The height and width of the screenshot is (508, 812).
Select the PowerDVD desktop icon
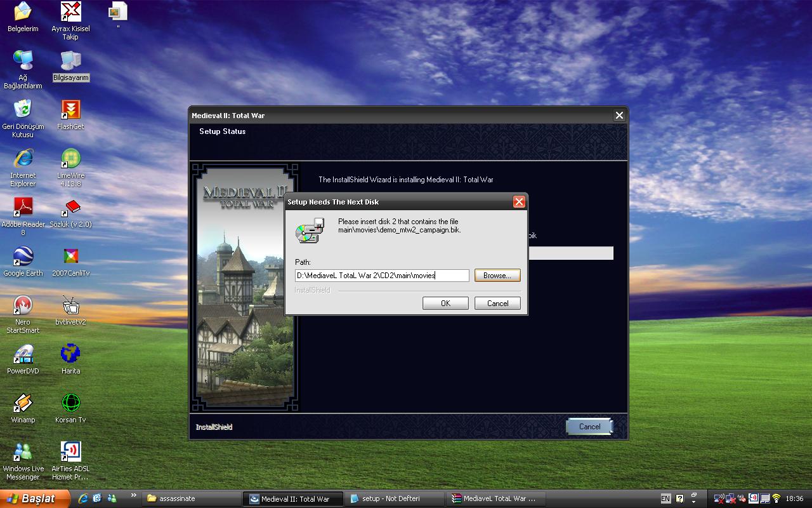coord(23,359)
